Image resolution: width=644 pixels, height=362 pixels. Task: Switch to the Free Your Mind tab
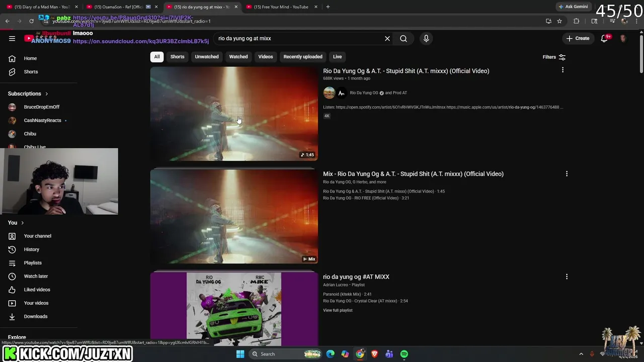(x=281, y=7)
